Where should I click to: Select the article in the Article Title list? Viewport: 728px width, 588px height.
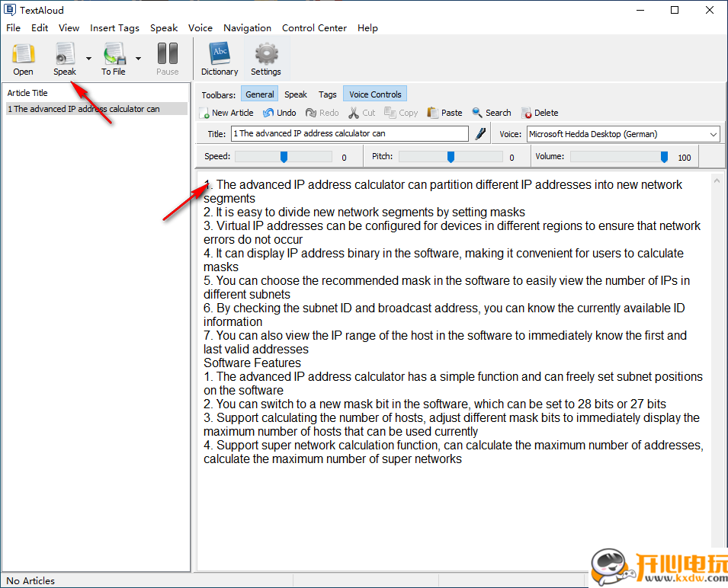click(97, 109)
